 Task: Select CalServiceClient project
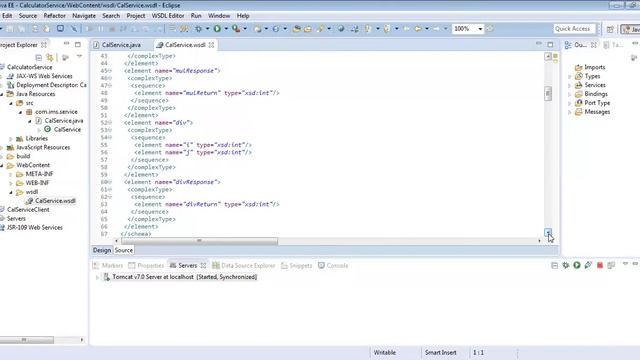(28, 210)
